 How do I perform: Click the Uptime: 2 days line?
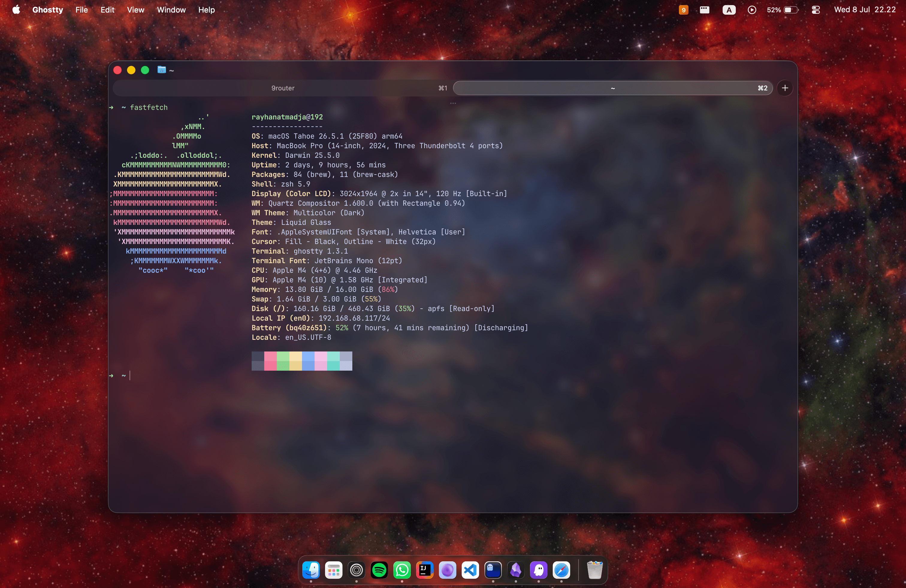pyautogui.click(x=318, y=165)
